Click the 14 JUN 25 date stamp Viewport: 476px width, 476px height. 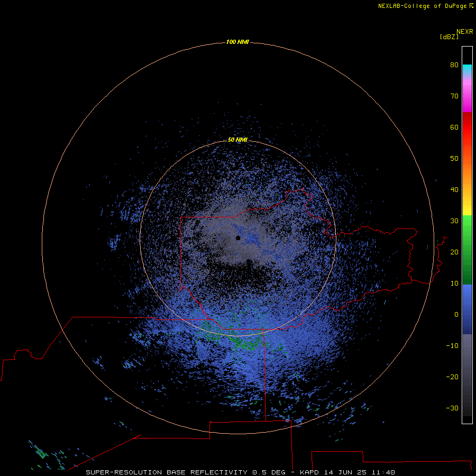(346, 472)
